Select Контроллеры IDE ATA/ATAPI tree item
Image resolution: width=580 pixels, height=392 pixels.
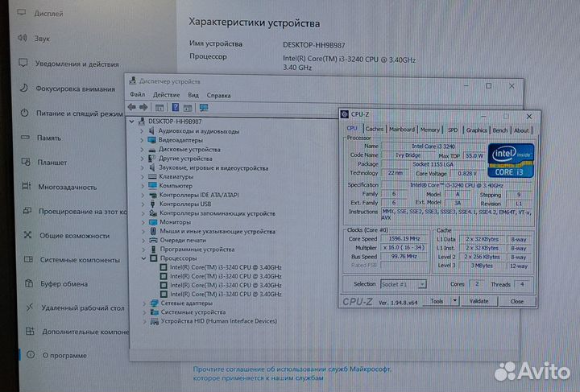click(199, 195)
